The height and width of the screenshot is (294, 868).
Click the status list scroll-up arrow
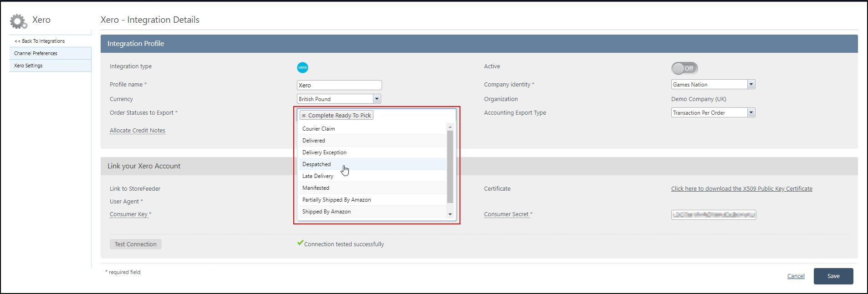[x=450, y=127]
